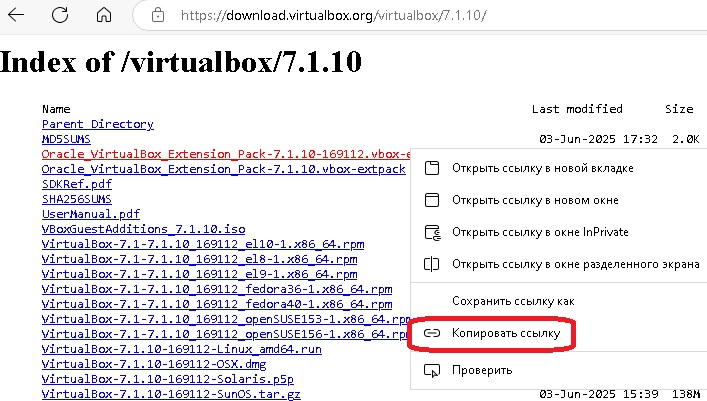Click the Oracle_VirtualBox_Extension_Pack-7.1.10.vbox-extpack link
707x401 pixels.
click(223, 169)
